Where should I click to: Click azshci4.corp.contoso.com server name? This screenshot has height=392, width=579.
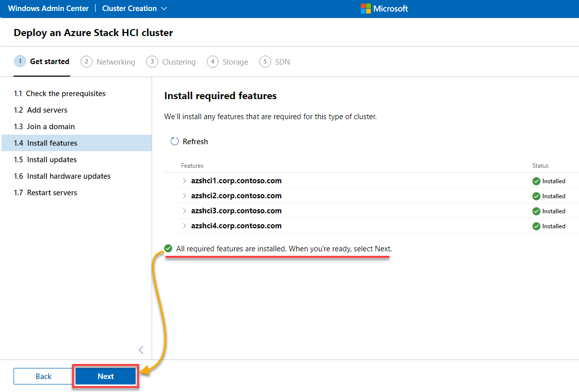click(236, 226)
